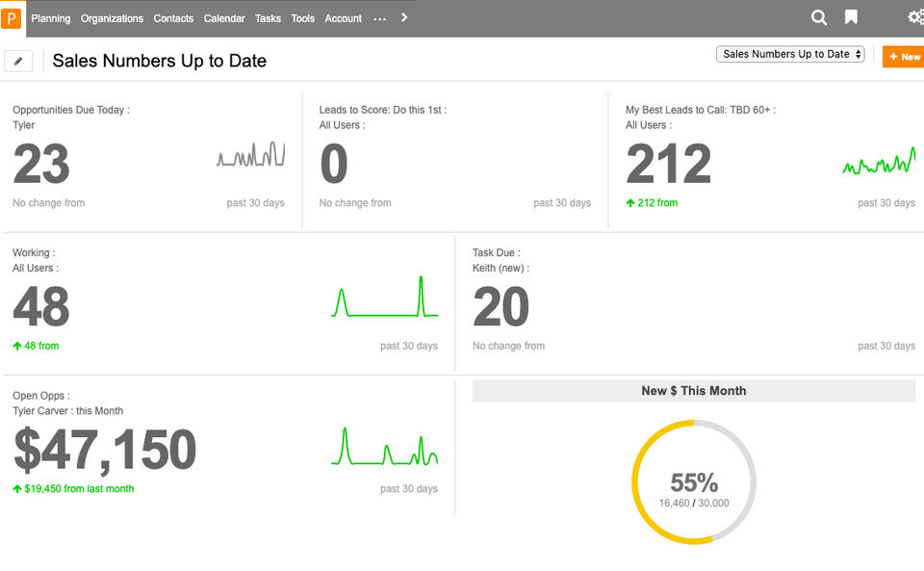Click the pencil edit dashboard icon
This screenshot has width=924, height=571.
coord(18,61)
